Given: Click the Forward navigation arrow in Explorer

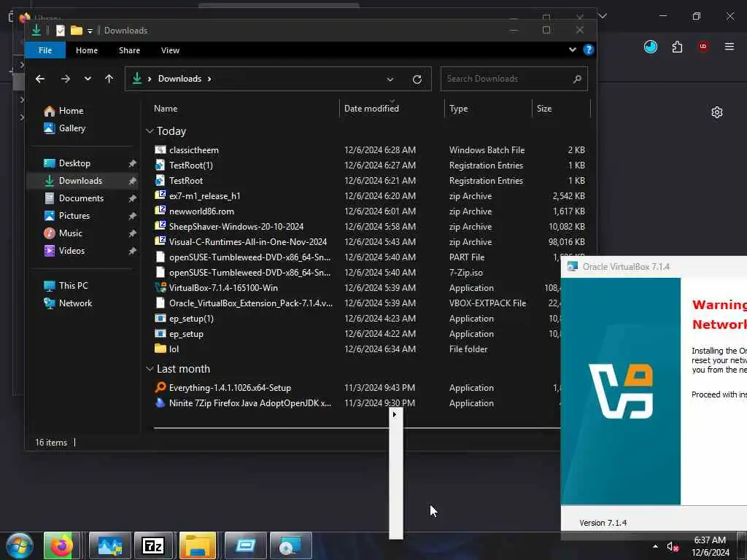Looking at the screenshot, I should pyautogui.click(x=66, y=79).
